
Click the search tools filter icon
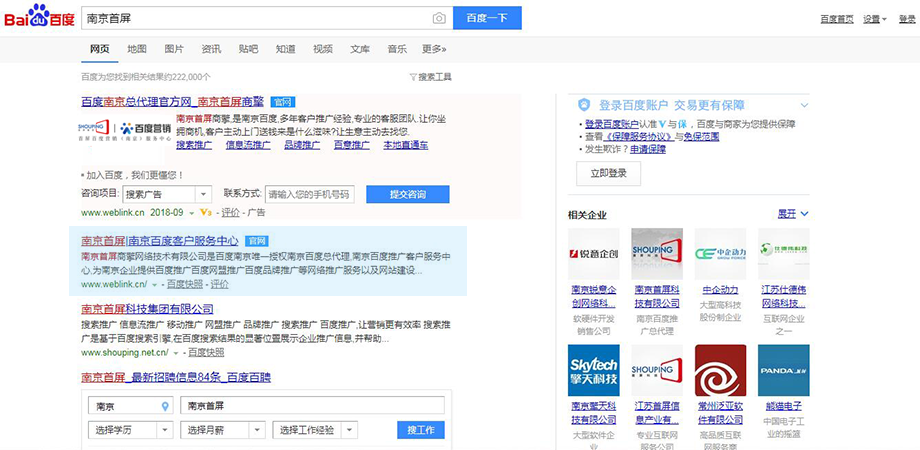[413, 77]
